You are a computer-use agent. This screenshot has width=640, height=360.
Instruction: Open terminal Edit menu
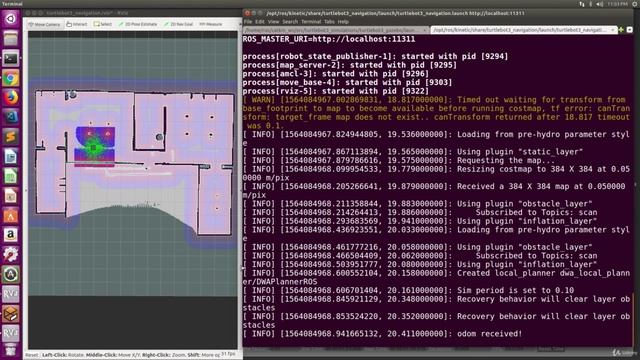[x=260, y=22]
